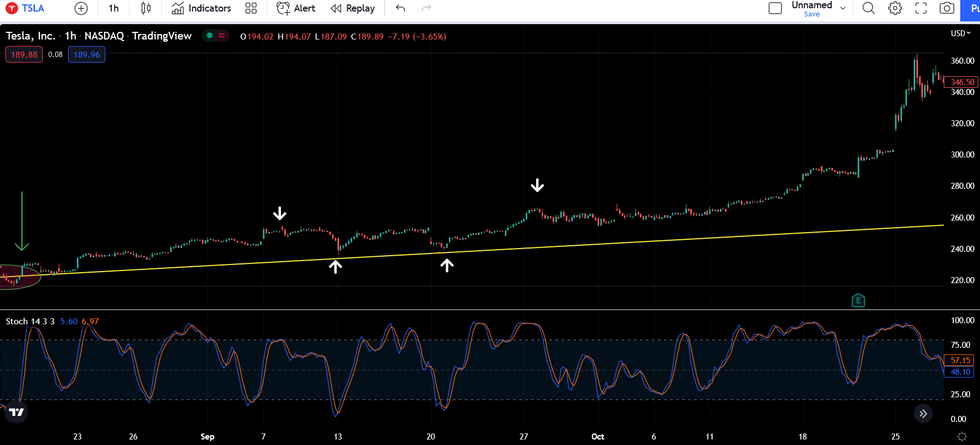Click the TSLA symbol search button
Screen dimensions: 980x445
(25, 8)
